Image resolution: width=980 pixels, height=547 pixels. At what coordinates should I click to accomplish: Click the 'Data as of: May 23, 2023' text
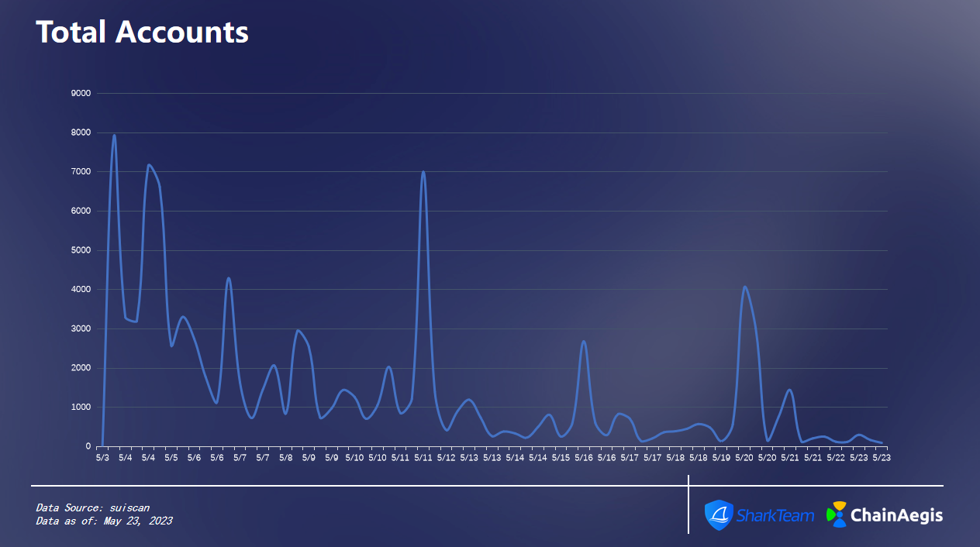104,521
